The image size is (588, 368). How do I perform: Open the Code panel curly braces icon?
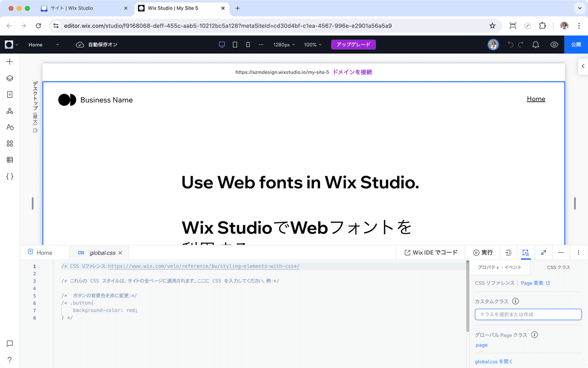pyautogui.click(x=9, y=176)
